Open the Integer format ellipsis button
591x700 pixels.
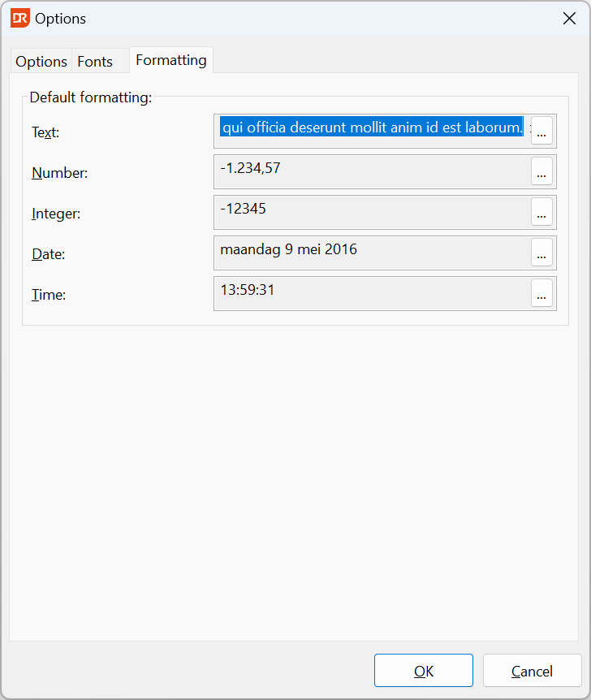[x=541, y=212]
